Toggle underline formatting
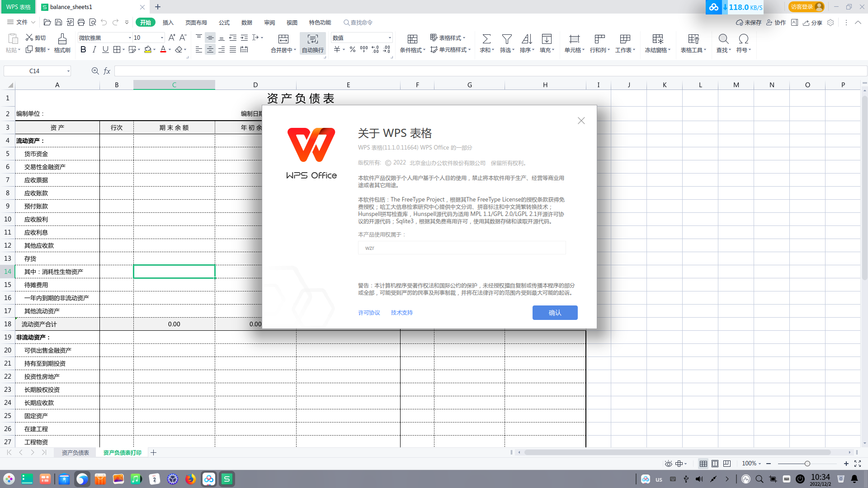This screenshot has height=488, width=868. click(105, 50)
